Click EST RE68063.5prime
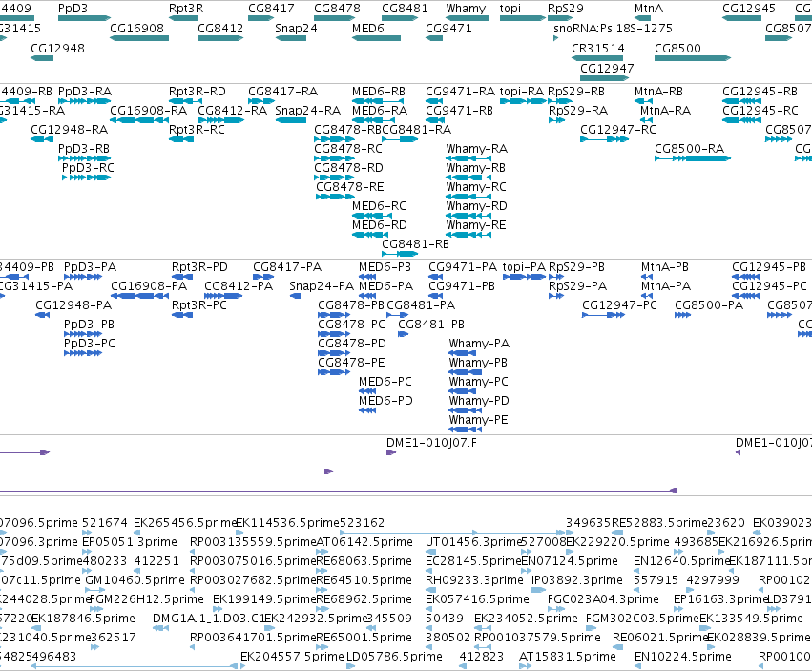Viewport: 812px width, 671px height. pyautogui.click(x=323, y=571)
